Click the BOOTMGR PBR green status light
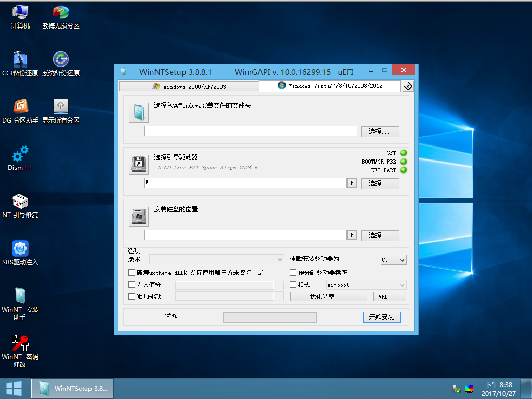 click(404, 162)
